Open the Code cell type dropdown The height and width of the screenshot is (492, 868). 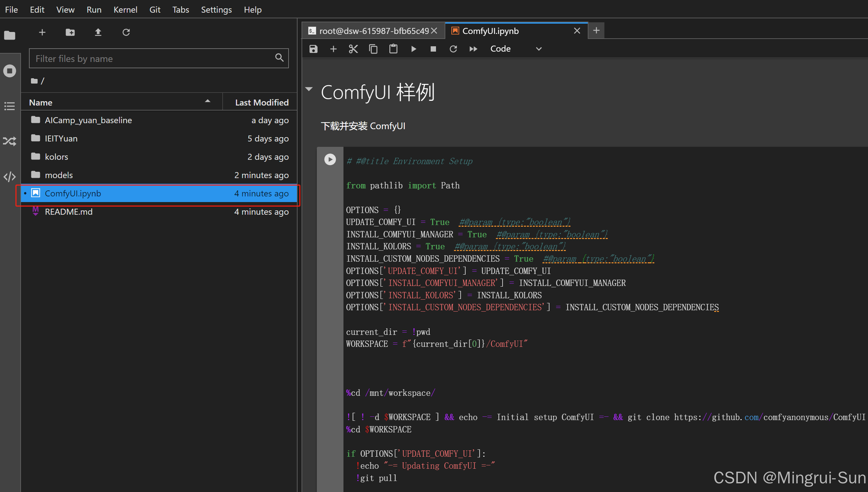pos(516,49)
